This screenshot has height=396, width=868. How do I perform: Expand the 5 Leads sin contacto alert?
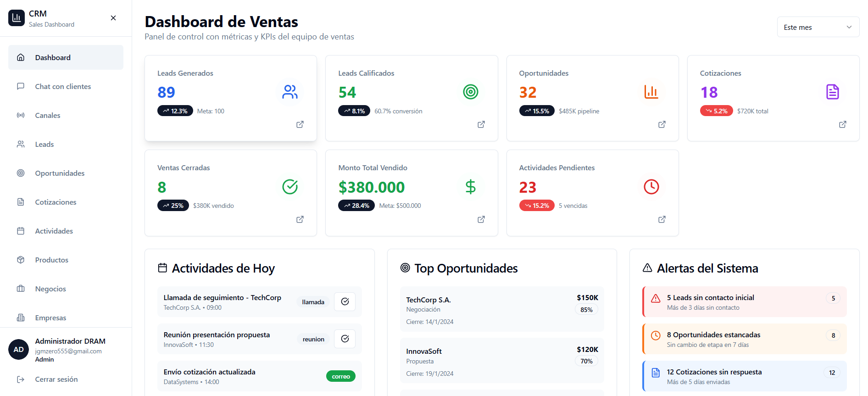(744, 302)
